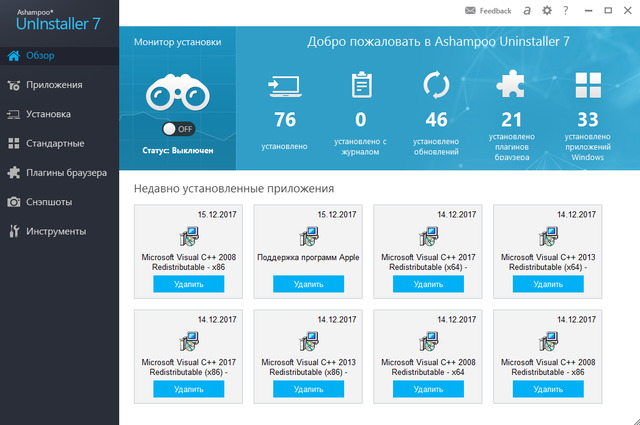Click the clipboard logged installs icon
Screen dimensions: 640x425
coord(360,86)
